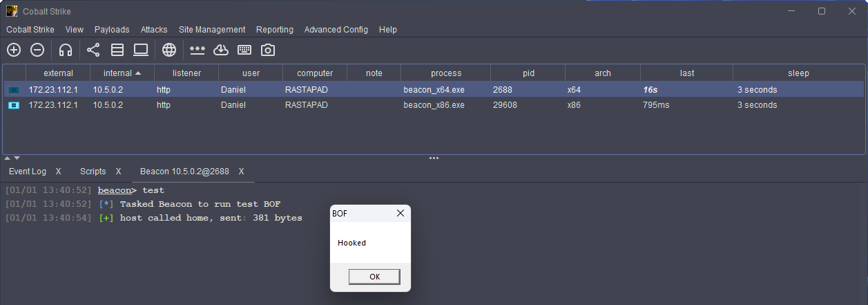
Task: Sort by the last column header
Action: click(x=687, y=73)
